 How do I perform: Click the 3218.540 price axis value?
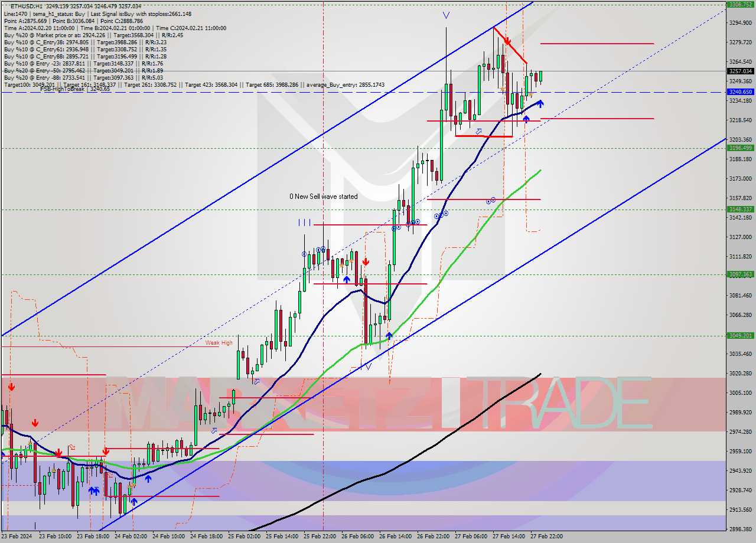741,120
